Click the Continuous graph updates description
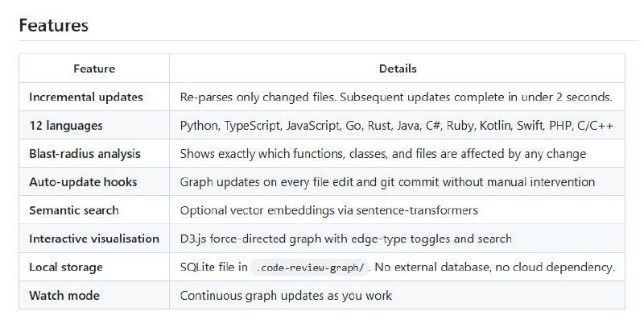The image size is (644, 324). tap(286, 295)
